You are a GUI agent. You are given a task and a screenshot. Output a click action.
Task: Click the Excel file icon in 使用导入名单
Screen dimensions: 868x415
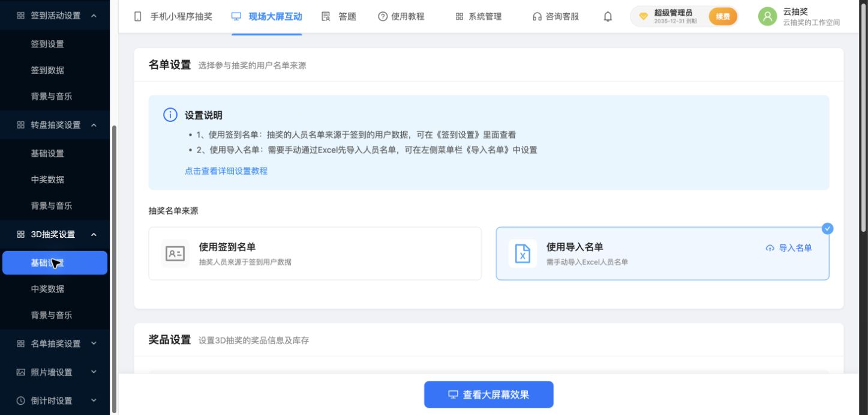point(522,253)
